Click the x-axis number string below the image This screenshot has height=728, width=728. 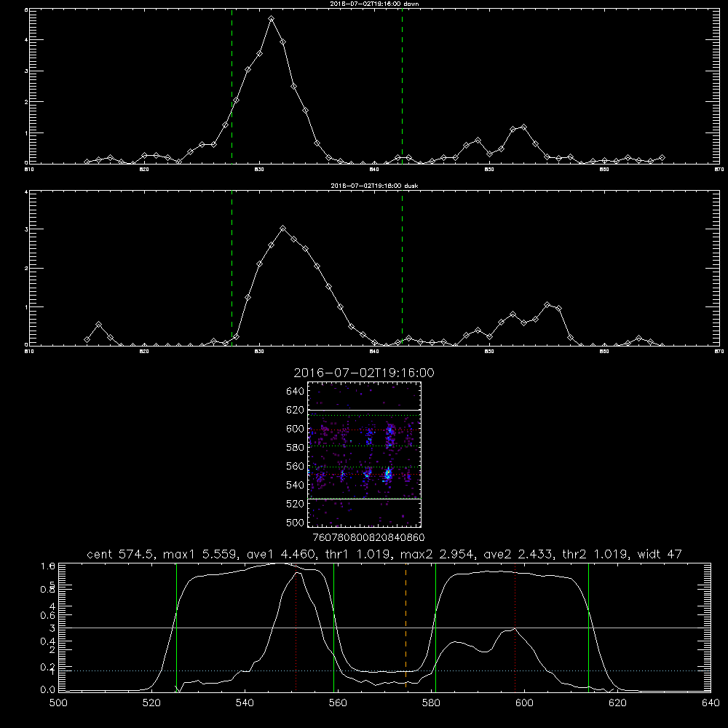(x=368, y=538)
